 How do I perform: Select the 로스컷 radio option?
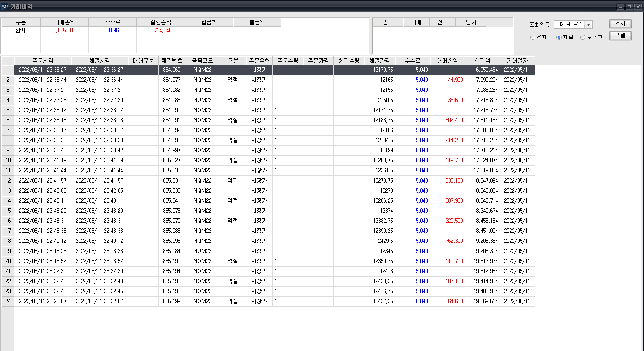(591, 37)
